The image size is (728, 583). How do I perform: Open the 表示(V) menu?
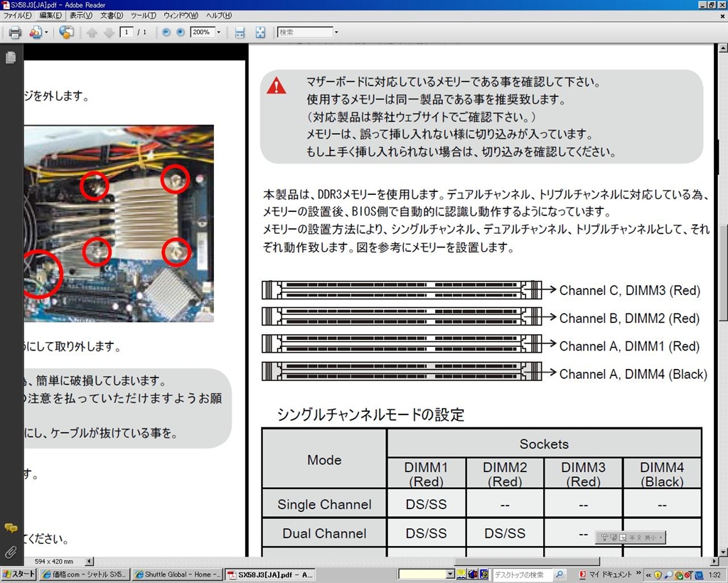81,16
